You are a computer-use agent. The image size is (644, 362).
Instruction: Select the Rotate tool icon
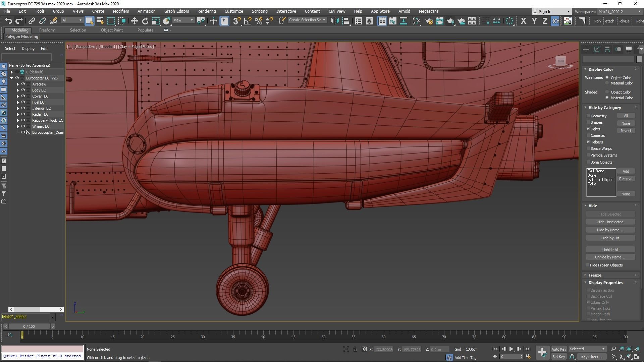(x=145, y=21)
